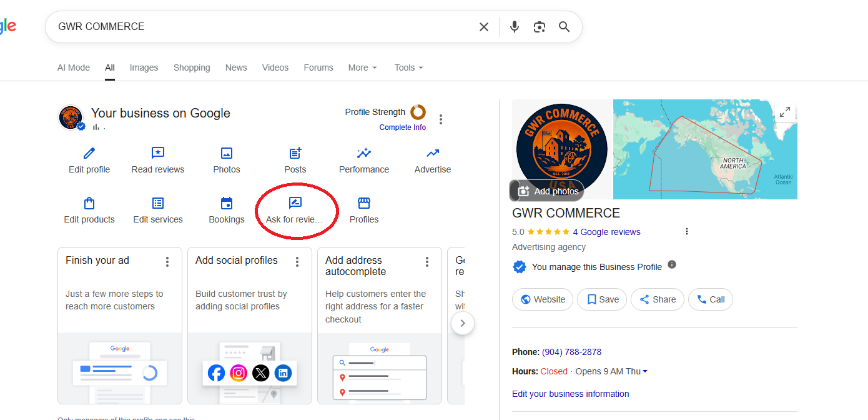Click the Profile Strength ring indicator
Image resolution: width=868 pixels, height=420 pixels.
pyautogui.click(x=418, y=112)
